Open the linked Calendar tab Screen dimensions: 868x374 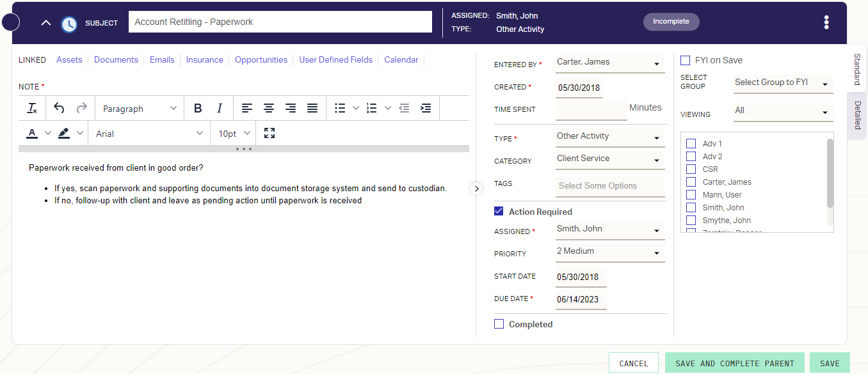point(401,59)
